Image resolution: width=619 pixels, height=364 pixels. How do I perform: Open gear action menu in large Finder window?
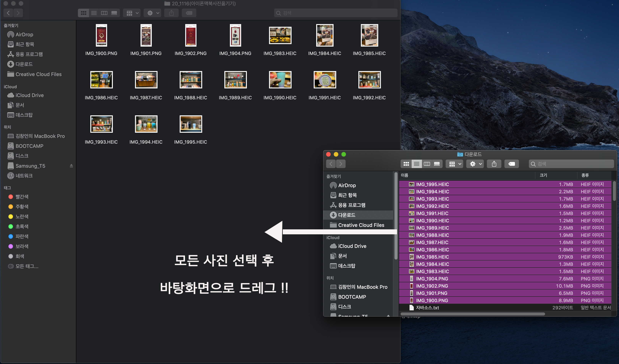point(153,13)
